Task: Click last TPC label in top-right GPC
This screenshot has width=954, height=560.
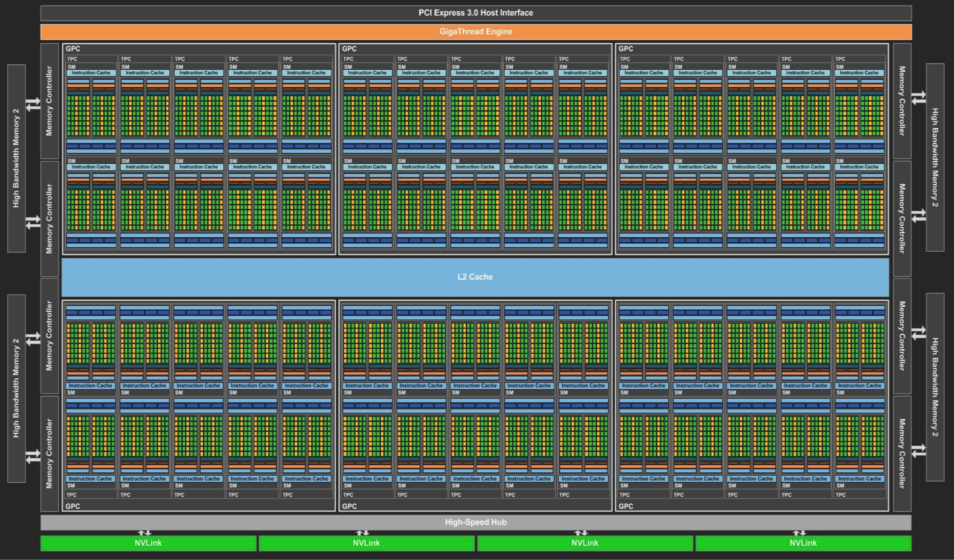Action: (x=840, y=59)
